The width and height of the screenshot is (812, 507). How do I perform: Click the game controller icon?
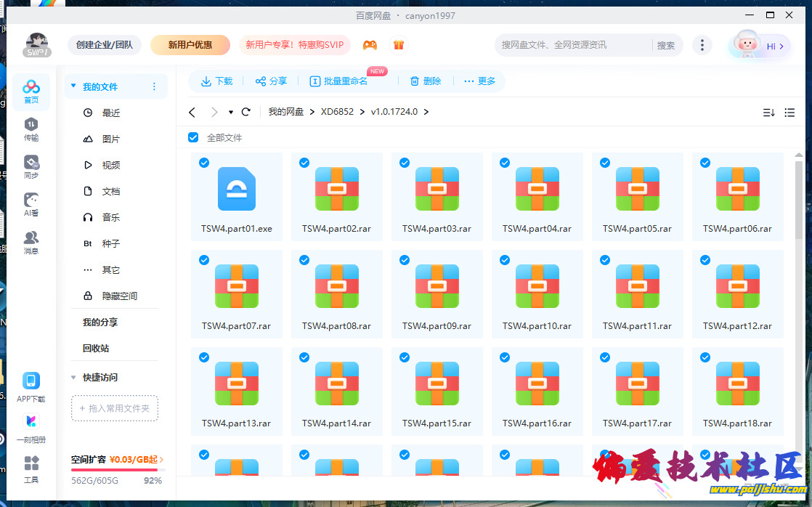pyautogui.click(x=370, y=45)
